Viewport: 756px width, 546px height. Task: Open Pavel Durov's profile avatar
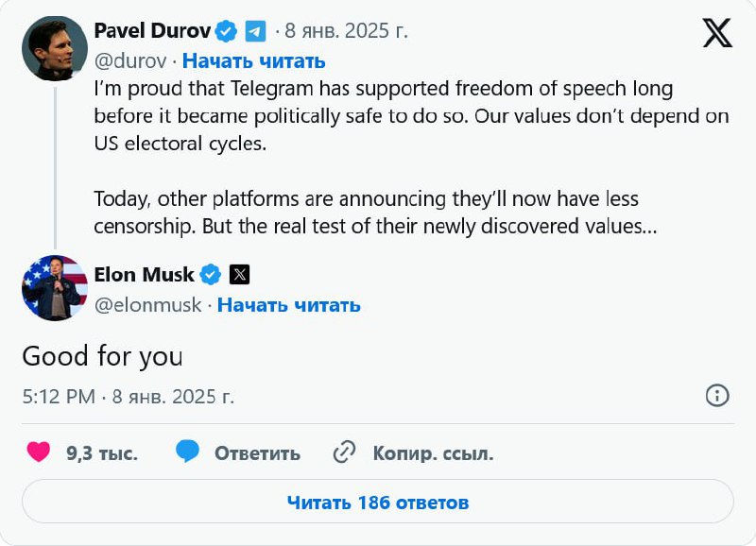55,48
